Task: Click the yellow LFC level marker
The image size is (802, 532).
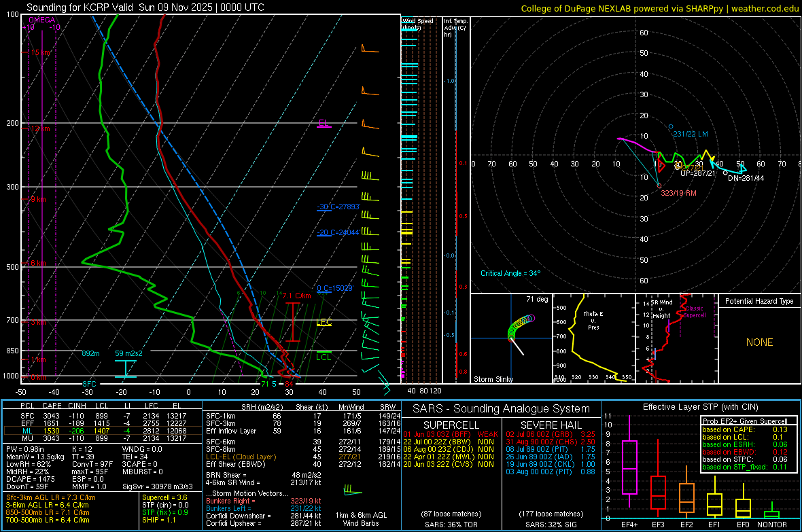Action: point(324,322)
